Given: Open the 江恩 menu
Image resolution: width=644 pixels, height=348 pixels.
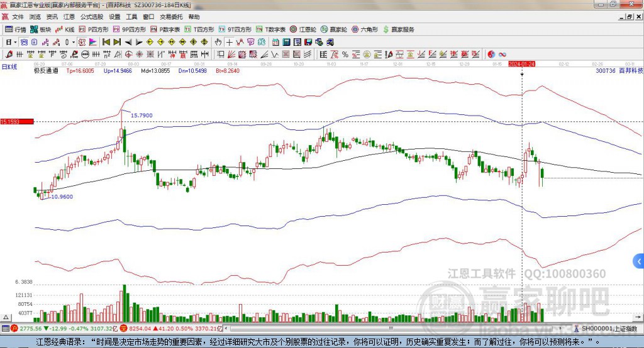Looking at the screenshot, I should 69,17.
